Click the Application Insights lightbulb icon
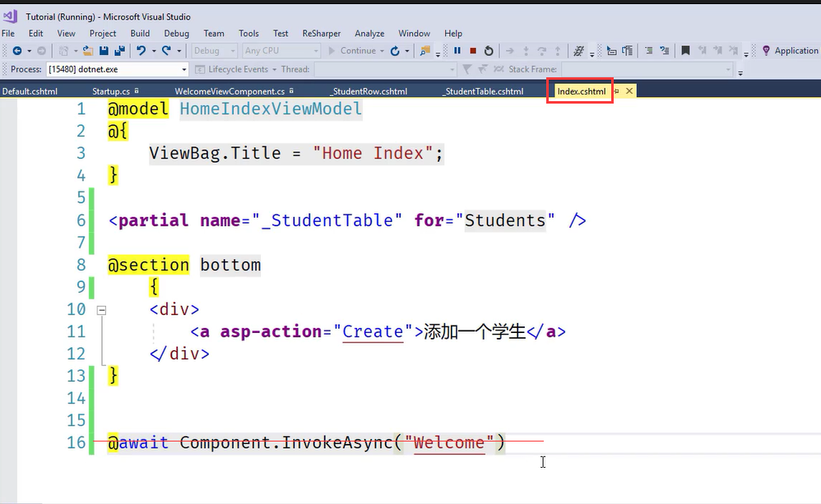The width and height of the screenshot is (821, 504). (766, 51)
